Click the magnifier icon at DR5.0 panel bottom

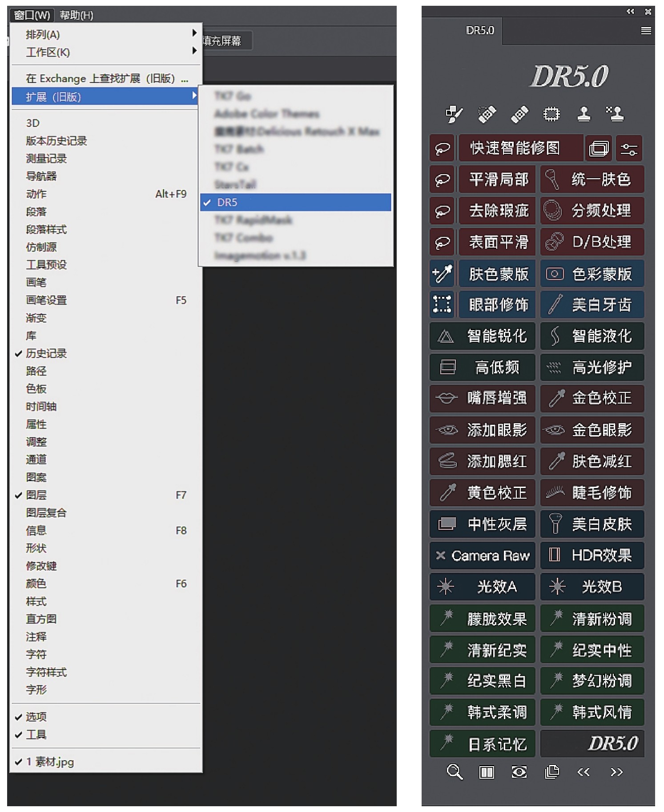454,772
